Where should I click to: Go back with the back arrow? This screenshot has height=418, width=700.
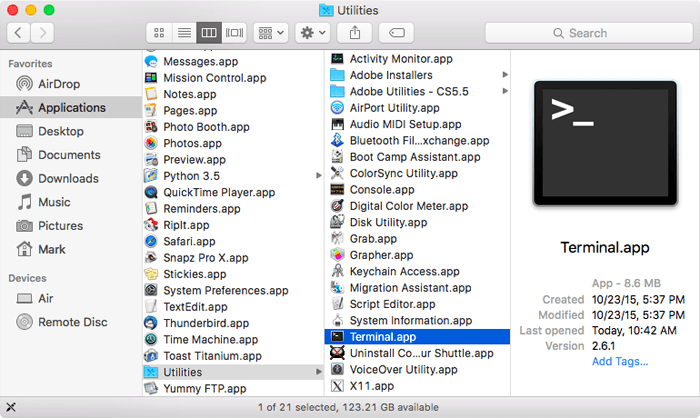tap(18, 33)
